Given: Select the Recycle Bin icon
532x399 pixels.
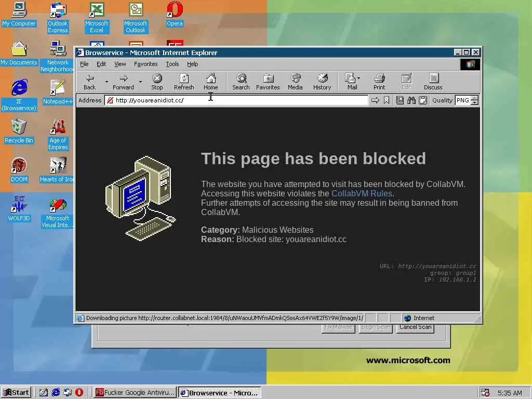Looking at the screenshot, I should click(x=19, y=131).
